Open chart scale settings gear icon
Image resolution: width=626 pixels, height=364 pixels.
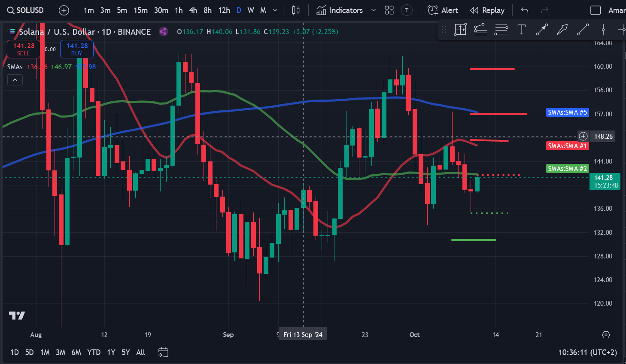tap(606, 335)
